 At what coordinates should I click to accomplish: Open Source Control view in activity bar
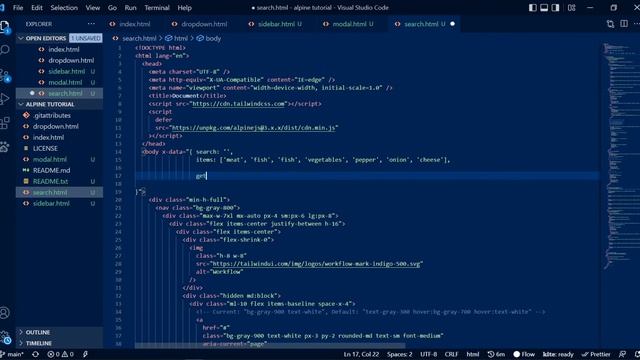click(5, 75)
